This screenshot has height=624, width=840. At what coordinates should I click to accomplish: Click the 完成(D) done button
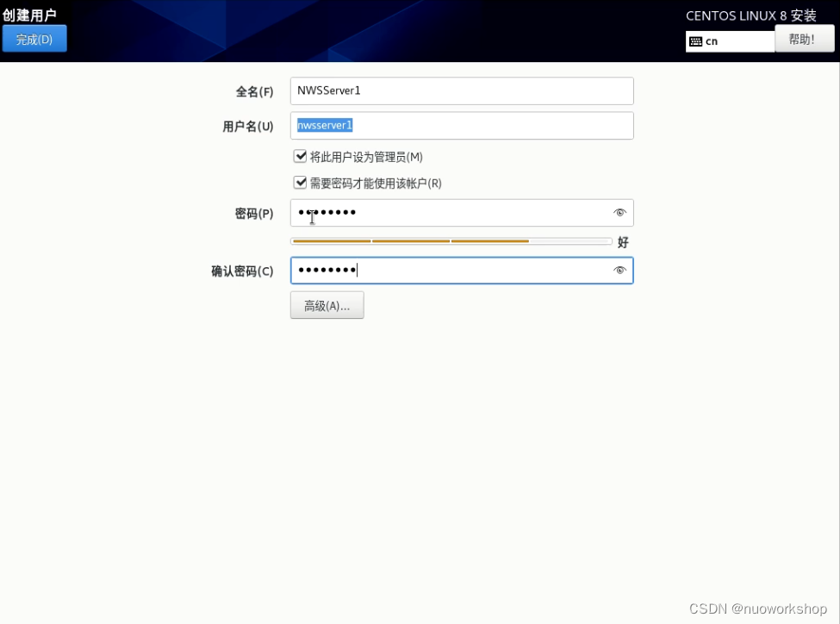(34, 39)
